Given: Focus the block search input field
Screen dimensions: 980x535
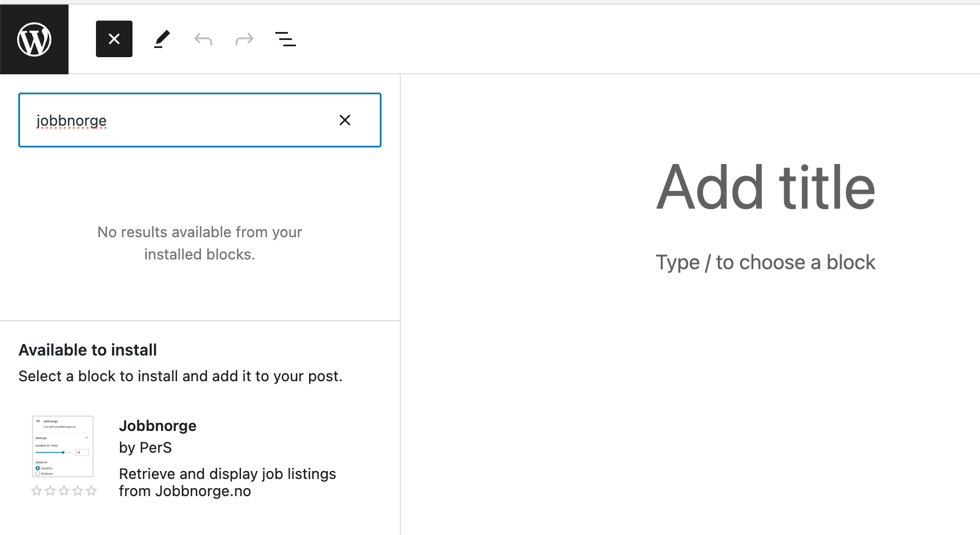Looking at the screenshot, I should tap(171, 120).
